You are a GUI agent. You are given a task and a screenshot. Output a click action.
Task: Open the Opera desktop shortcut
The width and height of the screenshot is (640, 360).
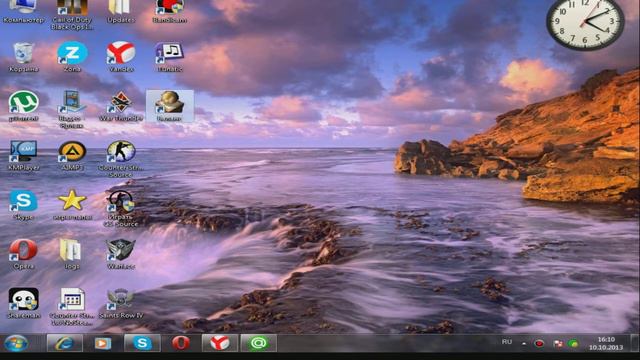click(x=23, y=254)
